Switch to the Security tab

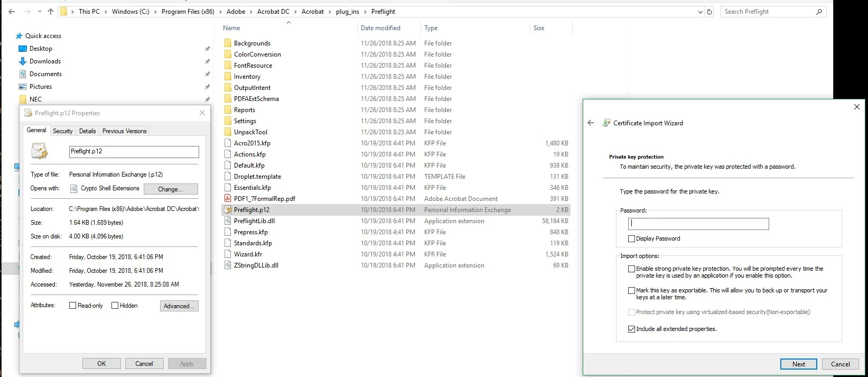point(63,131)
